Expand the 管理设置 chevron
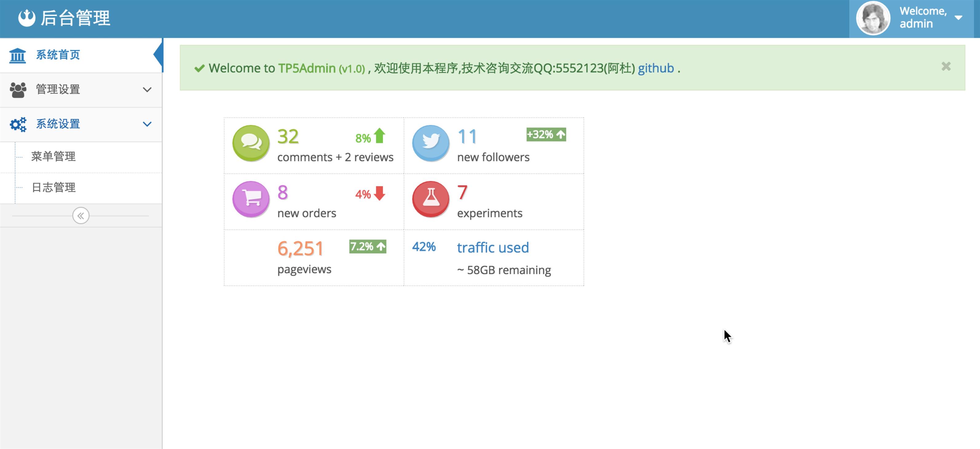 (147, 90)
